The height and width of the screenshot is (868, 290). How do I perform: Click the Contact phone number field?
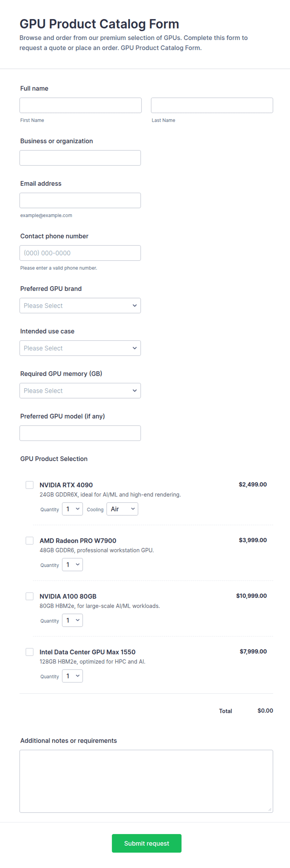tap(80, 253)
